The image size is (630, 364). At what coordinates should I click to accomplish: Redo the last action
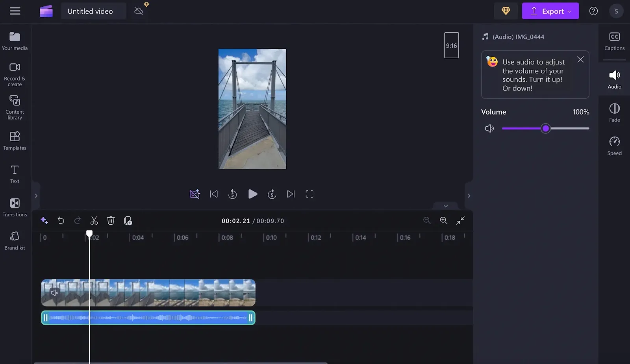[x=78, y=220]
